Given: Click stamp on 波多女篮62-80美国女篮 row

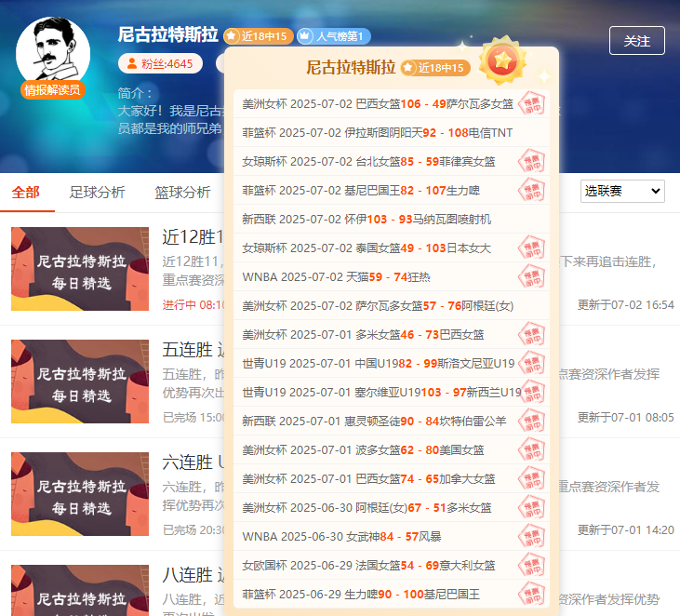Looking at the screenshot, I should pyautogui.click(x=532, y=449).
